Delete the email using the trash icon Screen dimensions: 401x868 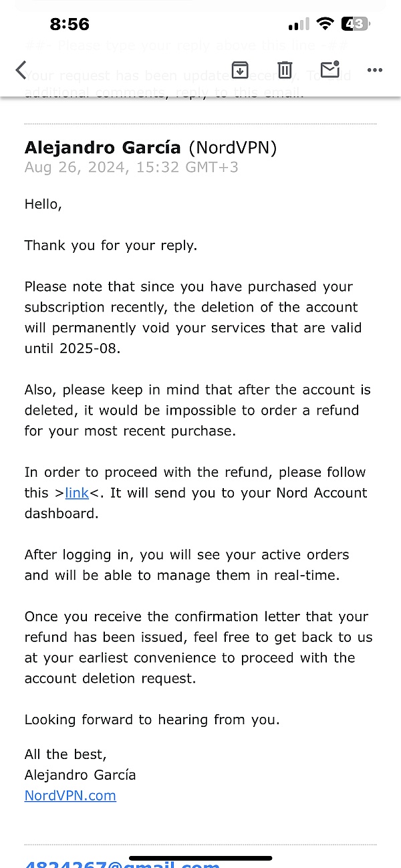285,70
